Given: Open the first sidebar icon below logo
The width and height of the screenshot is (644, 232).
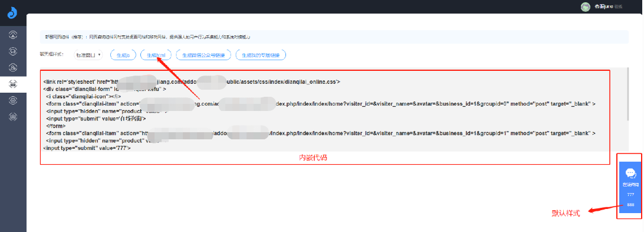Looking at the screenshot, I should [13, 35].
